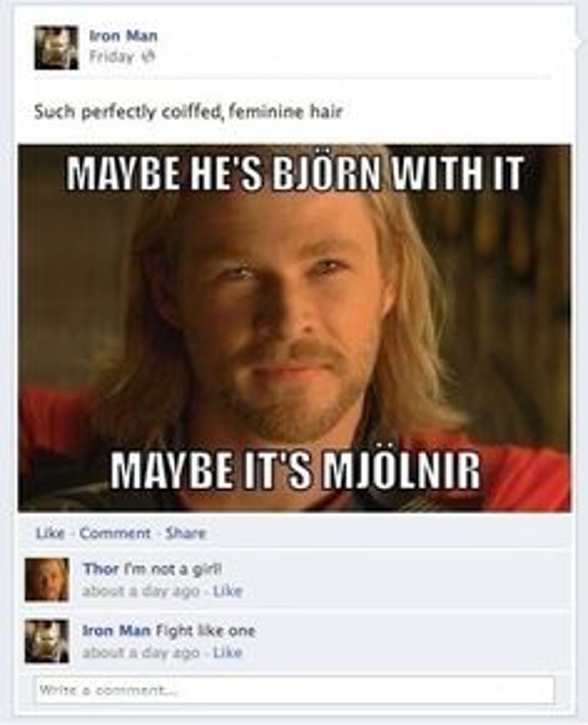
Task: Click the privacy audience icon beside Friday
Action: tap(146, 56)
